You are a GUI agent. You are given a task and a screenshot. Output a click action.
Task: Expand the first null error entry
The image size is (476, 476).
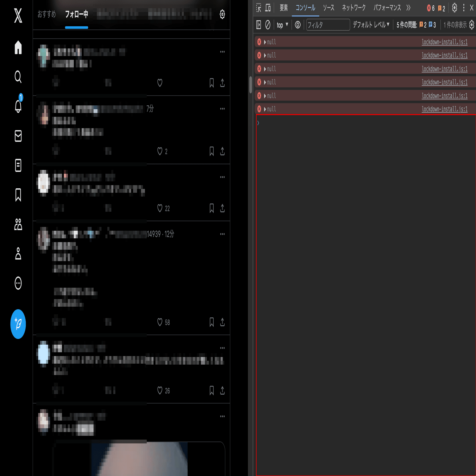(x=265, y=42)
